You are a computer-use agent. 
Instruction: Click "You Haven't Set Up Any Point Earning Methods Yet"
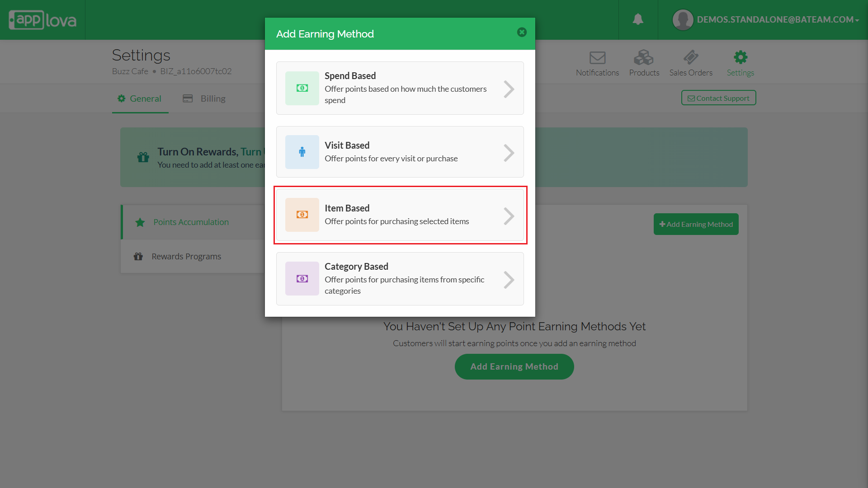[x=514, y=326]
